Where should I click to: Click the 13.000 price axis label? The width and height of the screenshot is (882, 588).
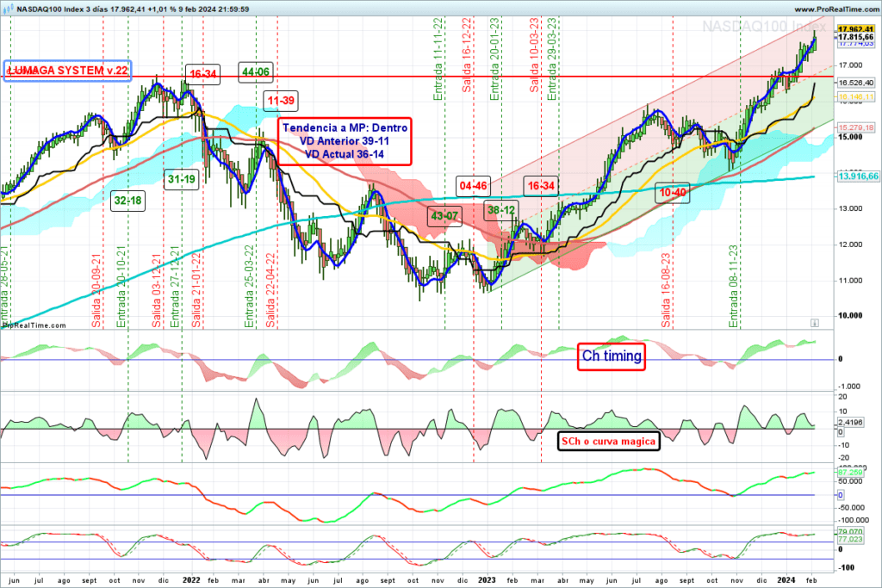(850, 208)
